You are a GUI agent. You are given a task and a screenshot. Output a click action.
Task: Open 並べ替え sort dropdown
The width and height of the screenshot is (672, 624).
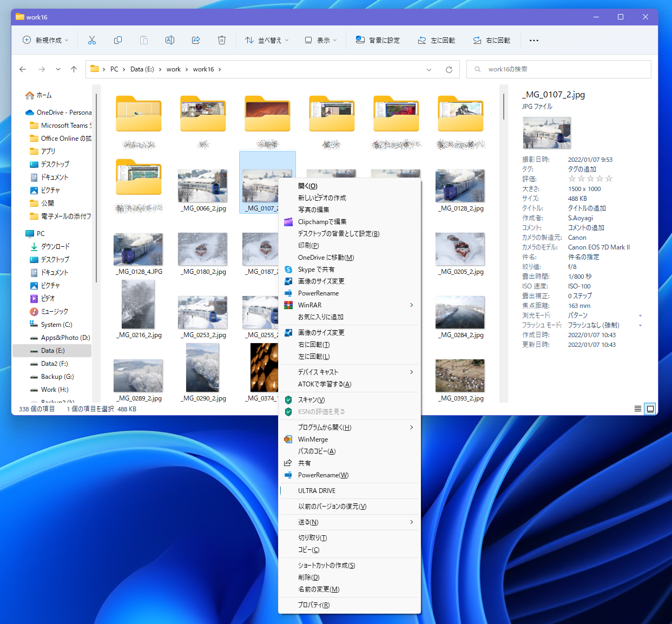tap(267, 40)
